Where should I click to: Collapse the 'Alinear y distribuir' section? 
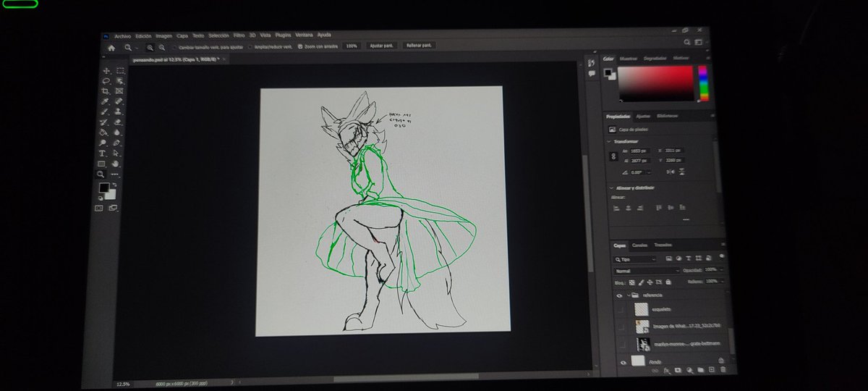(x=611, y=188)
